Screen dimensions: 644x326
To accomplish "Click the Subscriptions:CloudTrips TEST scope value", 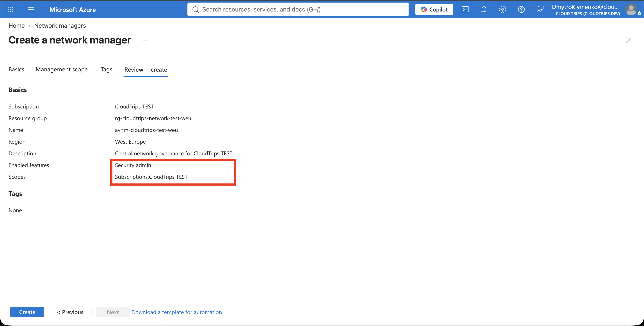I will pyautogui.click(x=151, y=177).
